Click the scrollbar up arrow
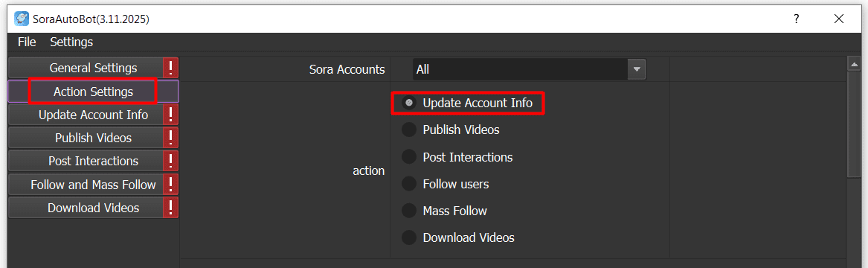The image size is (868, 268). point(854,65)
